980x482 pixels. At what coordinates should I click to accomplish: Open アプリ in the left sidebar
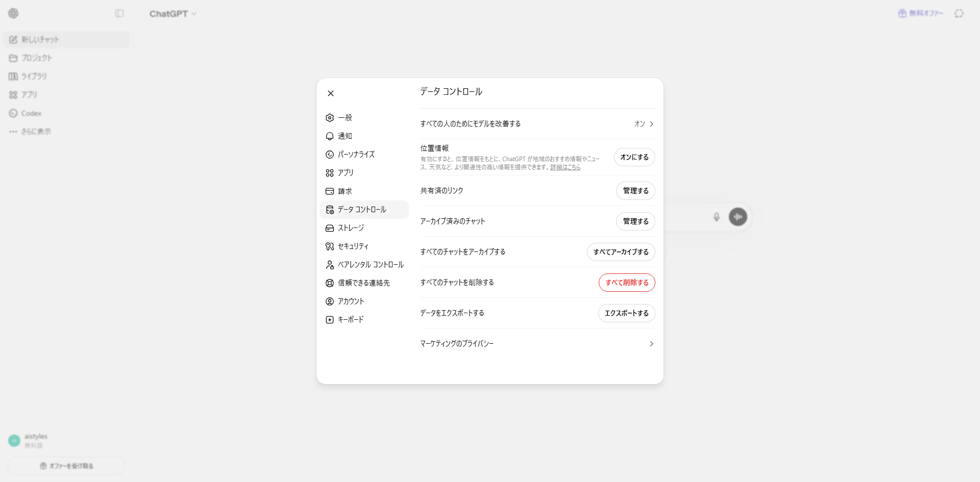coord(66,95)
